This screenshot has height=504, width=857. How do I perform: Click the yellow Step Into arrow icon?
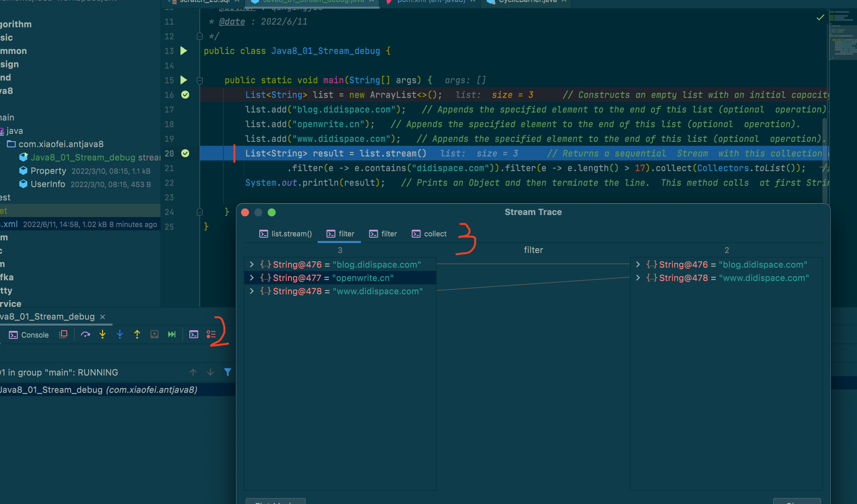(102, 335)
